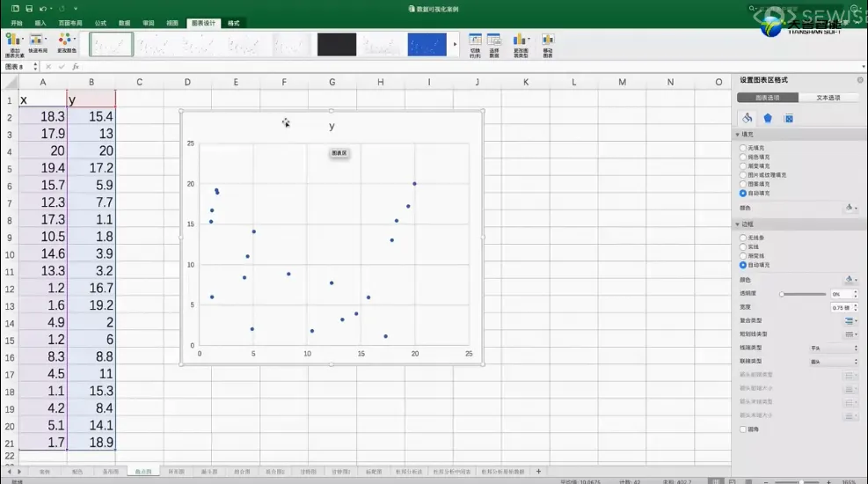Switch to the 格式 ribbon tab
Screen dimensions: 868x484
[x=234, y=23]
